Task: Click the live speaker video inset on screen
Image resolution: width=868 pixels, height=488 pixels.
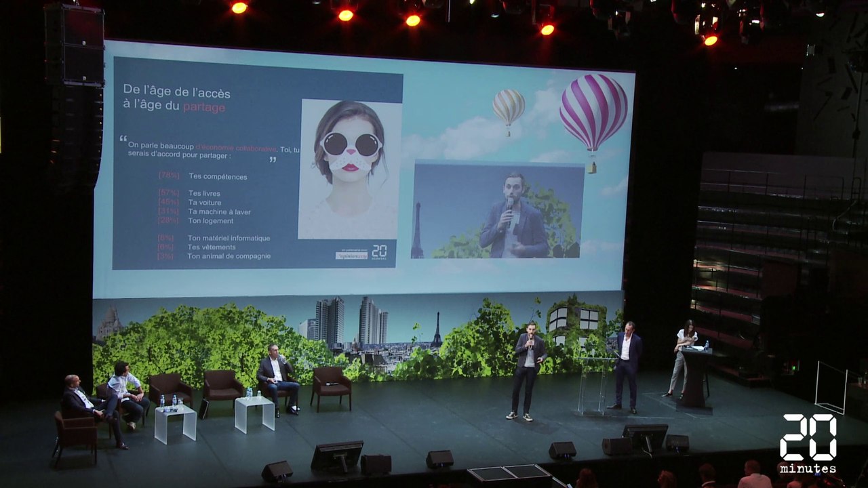Action: pyautogui.click(x=498, y=209)
